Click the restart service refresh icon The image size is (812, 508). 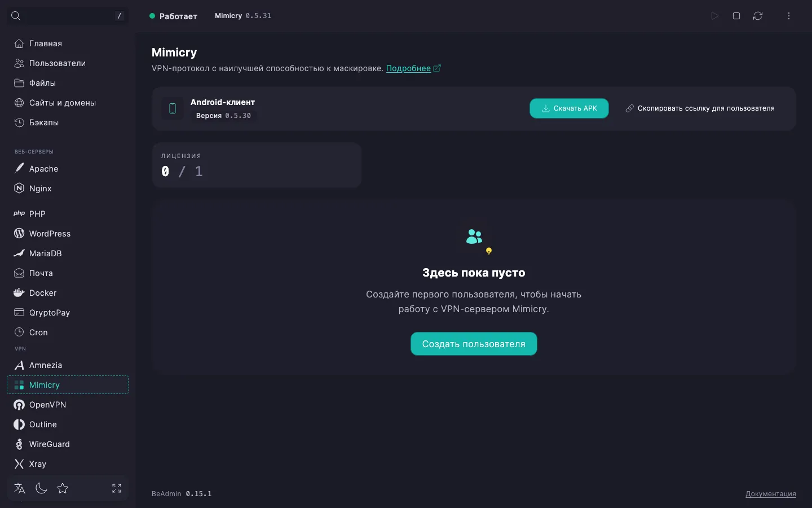pyautogui.click(x=758, y=16)
